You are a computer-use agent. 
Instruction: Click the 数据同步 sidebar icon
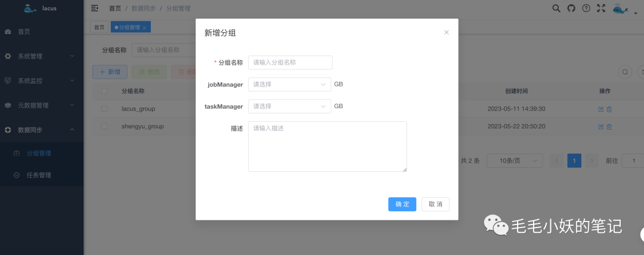point(8,130)
